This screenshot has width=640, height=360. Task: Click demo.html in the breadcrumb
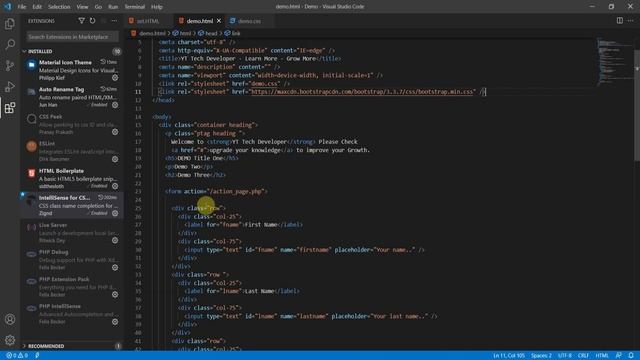(149, 33)
